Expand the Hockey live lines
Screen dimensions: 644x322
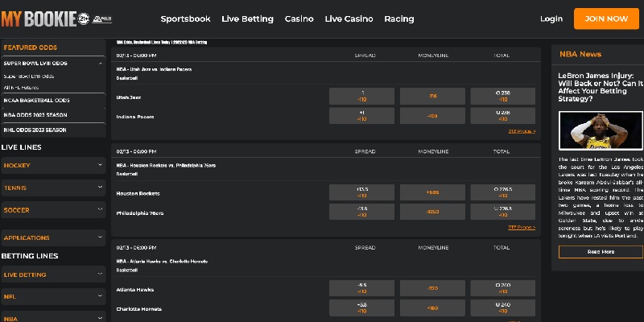click(x=53, y=166)
